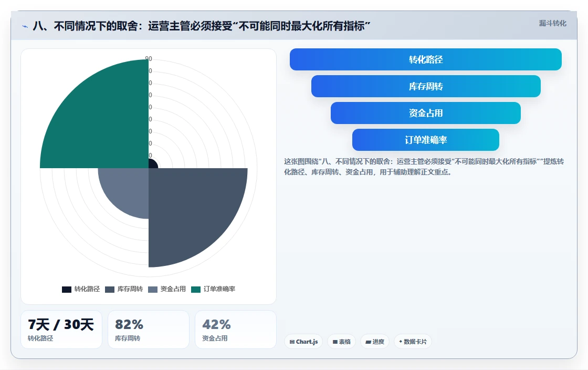The image size is (588, 370).
Task: Select the 资金占用 funnel bar
Action: tap(426, 113)
